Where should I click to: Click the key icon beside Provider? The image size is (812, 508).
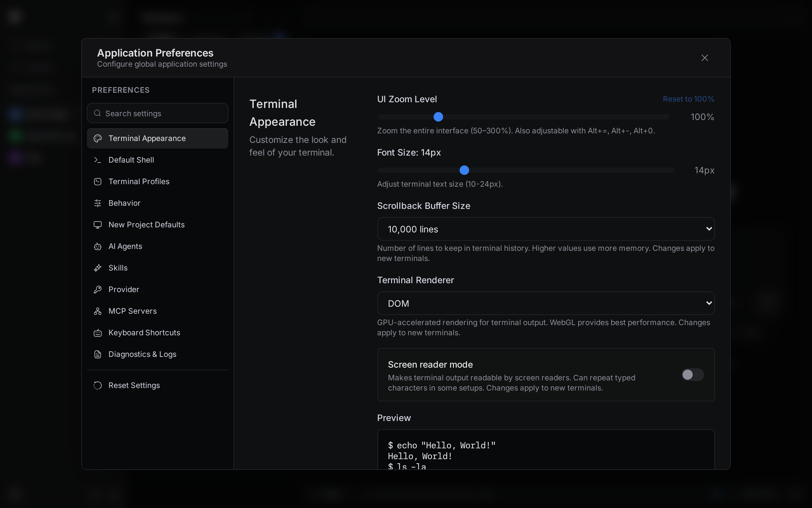98,290
